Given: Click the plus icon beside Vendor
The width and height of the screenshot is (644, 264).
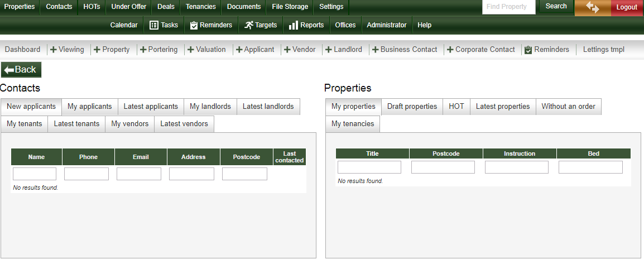Looking at the screenshot, I should tap(287, 50).
